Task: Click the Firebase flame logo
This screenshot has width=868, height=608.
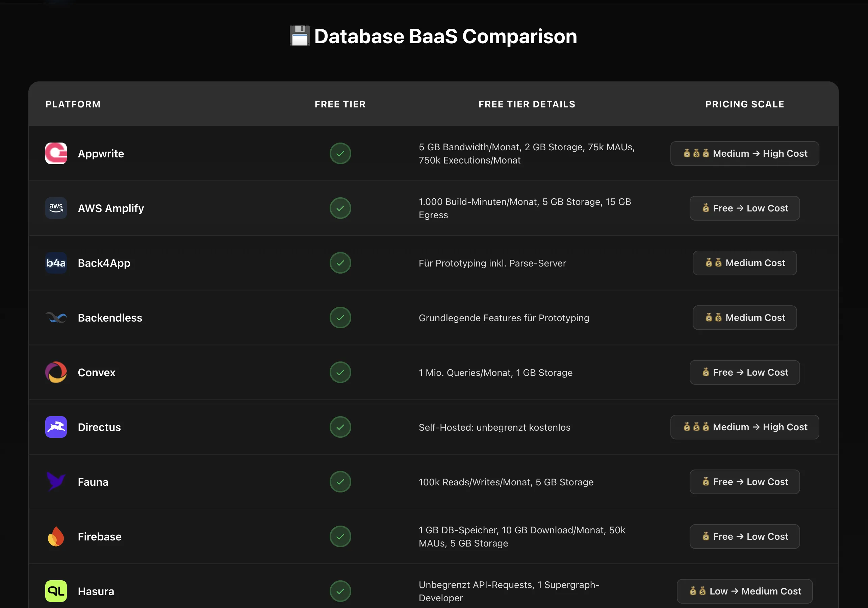Action: pos(56,536)
